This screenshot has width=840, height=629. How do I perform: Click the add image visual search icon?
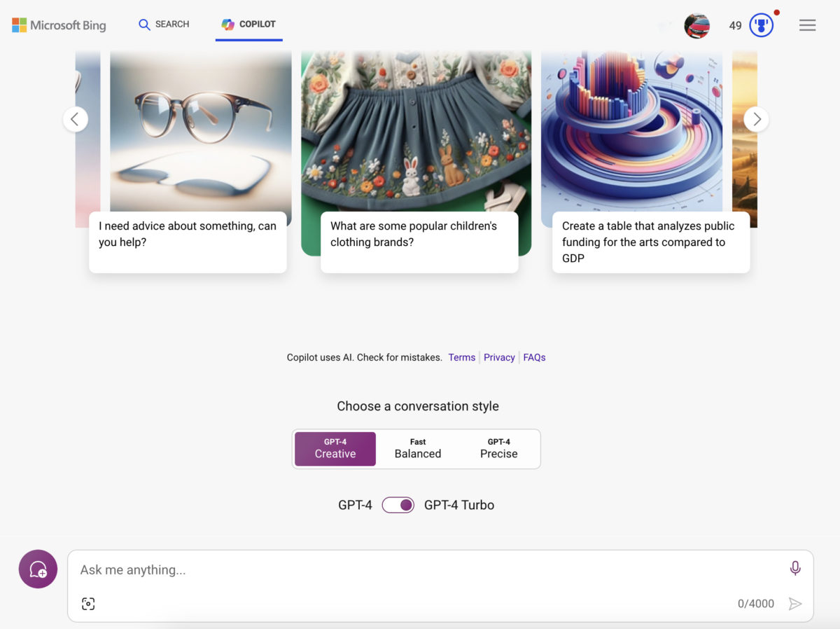coord(88,604)
